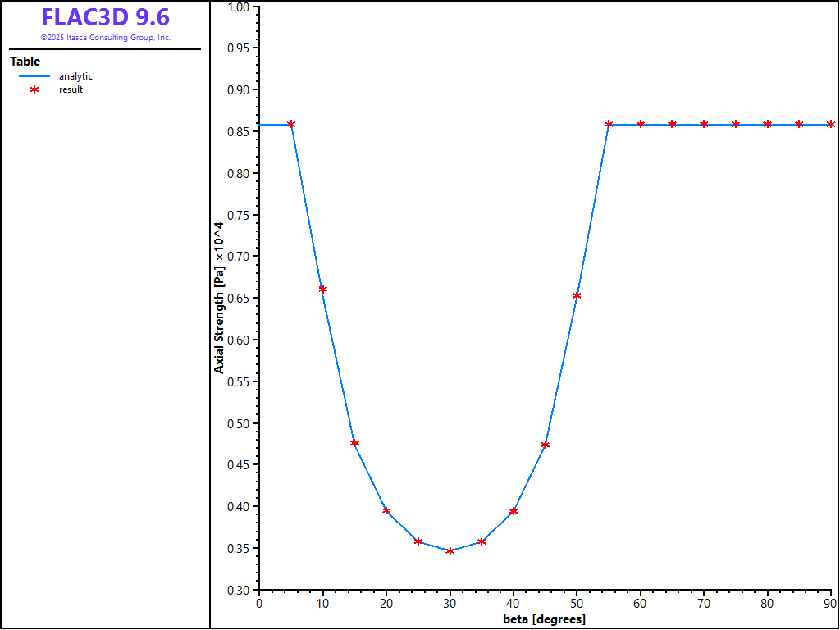Screen dimensions: 840x630
Task: Select the 'result' legend label
Action: click(x=71, y=89)
